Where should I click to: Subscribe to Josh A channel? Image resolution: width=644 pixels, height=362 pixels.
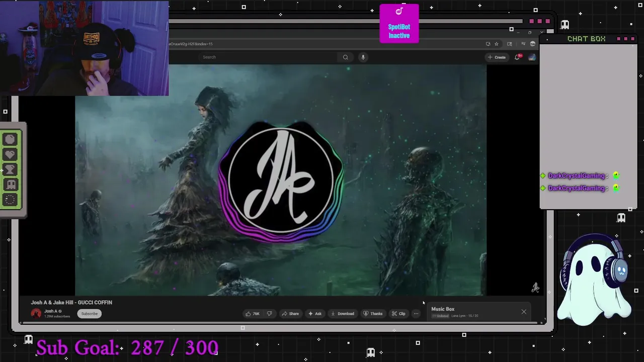(90, 314)
